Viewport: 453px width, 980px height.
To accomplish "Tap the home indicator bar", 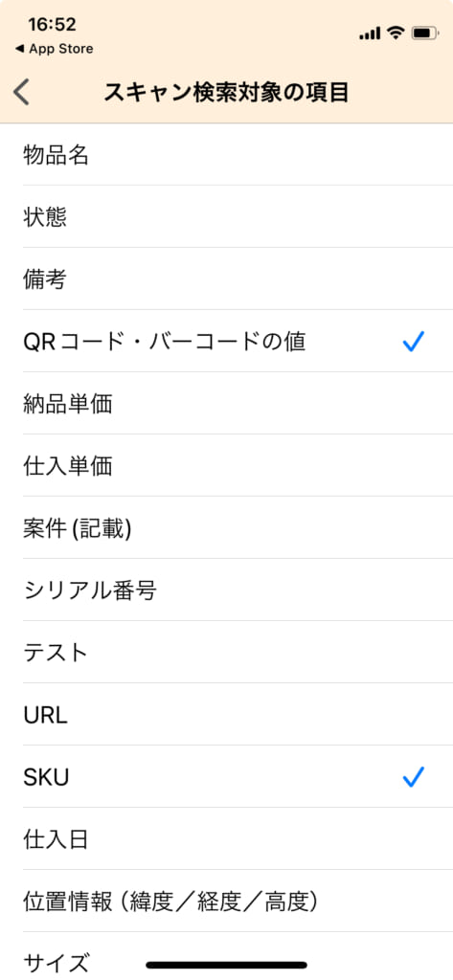I will (x=226, y=965).
